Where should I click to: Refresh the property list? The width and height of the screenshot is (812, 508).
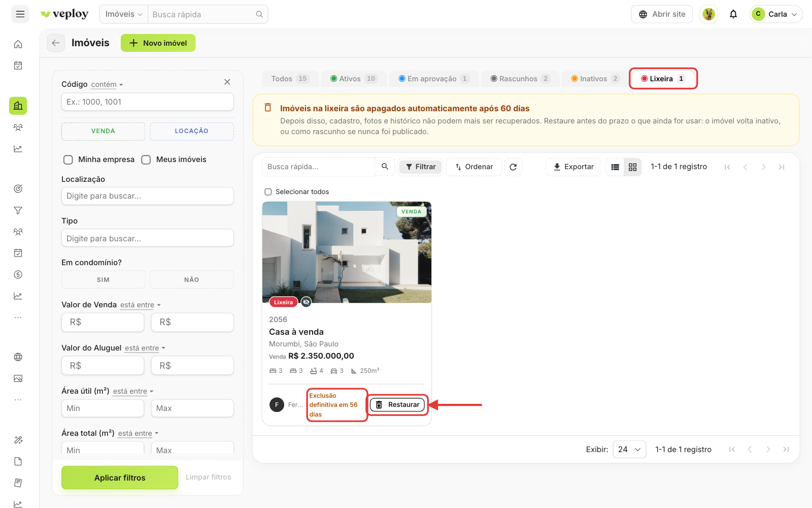[x=513, y=167]
